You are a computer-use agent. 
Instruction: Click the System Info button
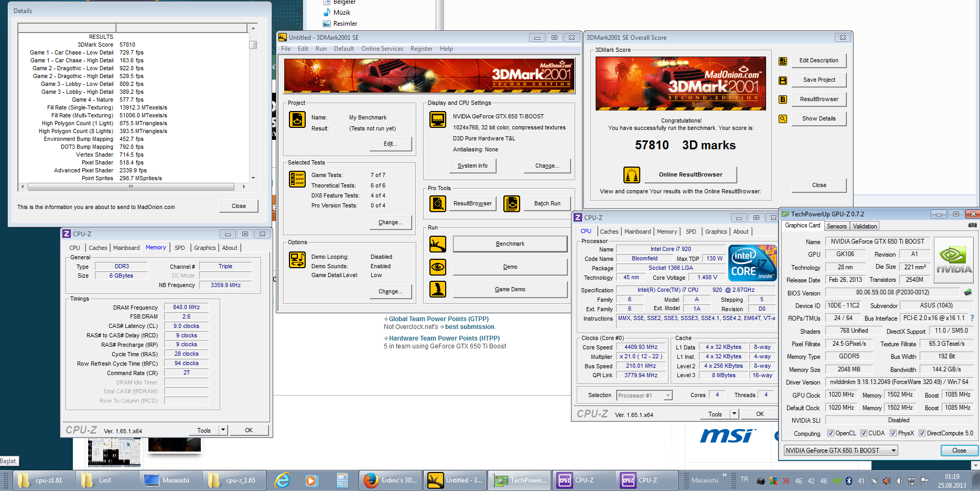(x=472, y=166)
